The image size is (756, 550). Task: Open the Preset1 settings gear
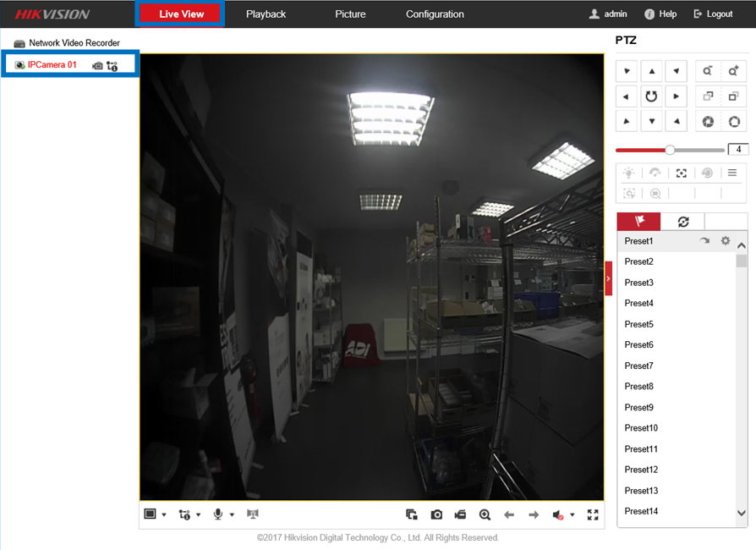click(725, 241)
